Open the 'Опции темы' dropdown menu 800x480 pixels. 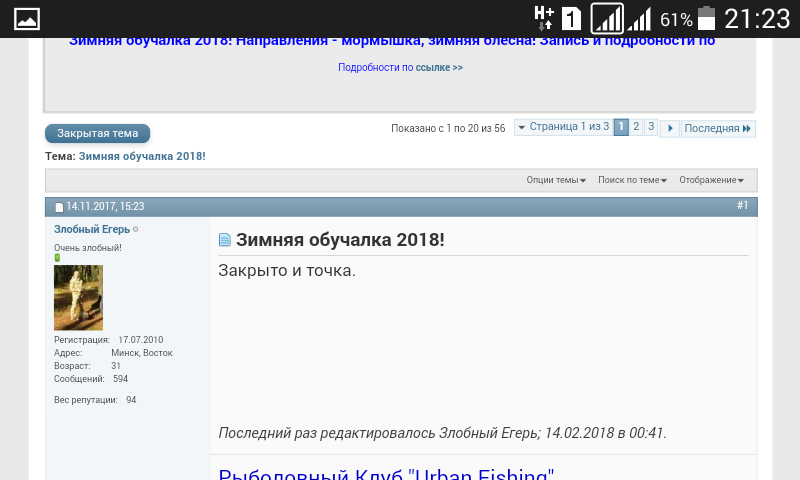556,180
